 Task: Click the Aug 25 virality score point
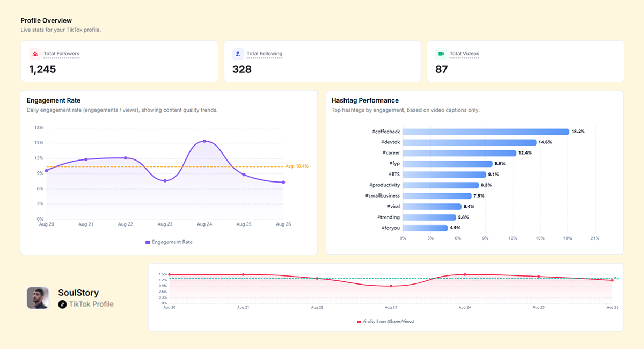[538, 277]
